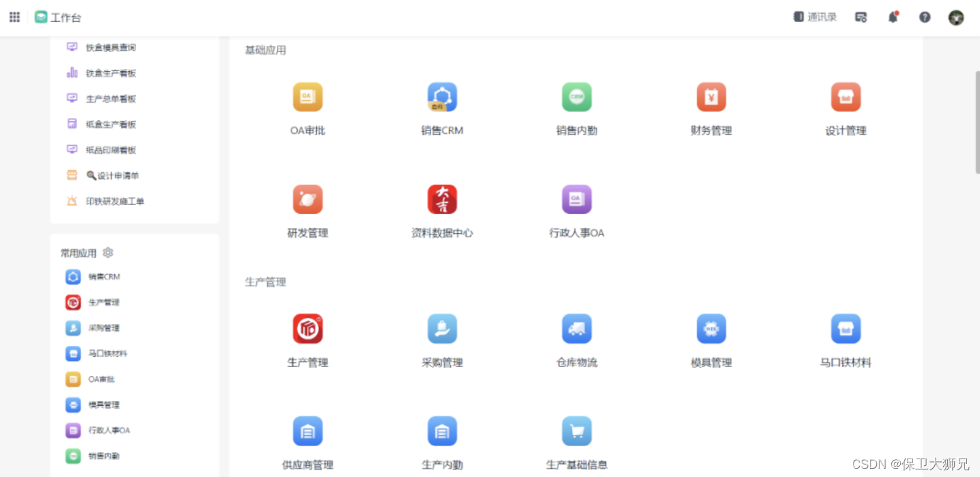This screenshot has width=980, height=477.
Task: Open the message card icon beside 通讯录
Action: coord(861,17)
